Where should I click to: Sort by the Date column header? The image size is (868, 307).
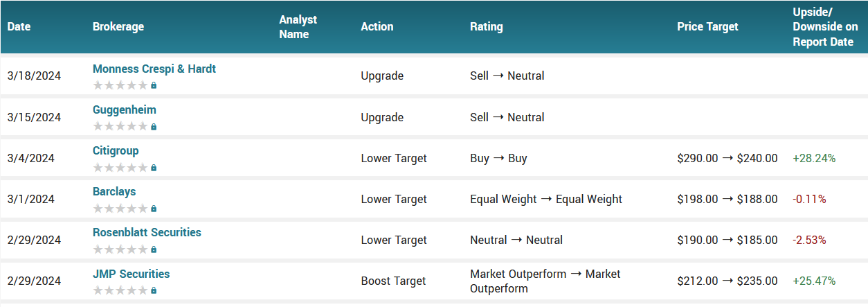[19, 27]
